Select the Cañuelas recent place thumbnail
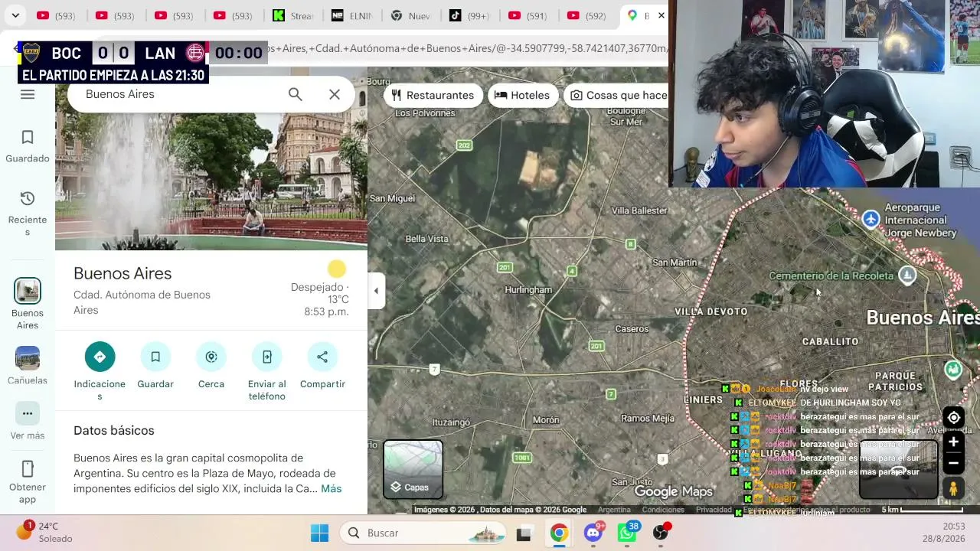 tap(28, 358)
